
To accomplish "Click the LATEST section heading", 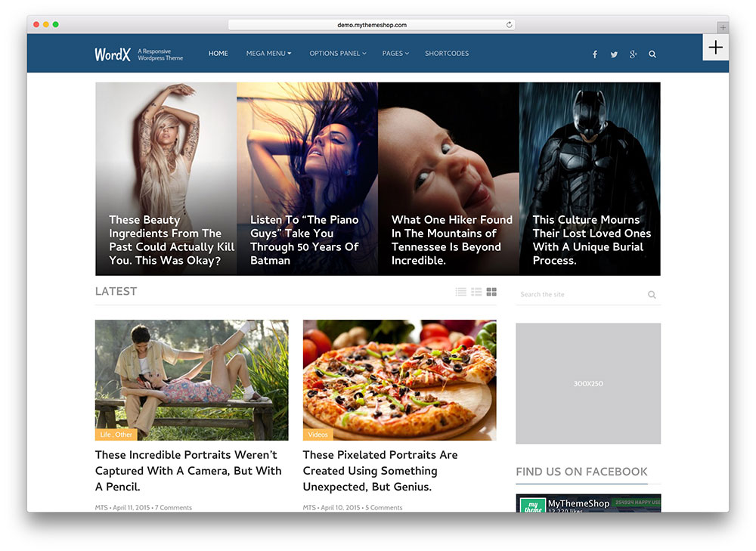I will tap(116, 292).
